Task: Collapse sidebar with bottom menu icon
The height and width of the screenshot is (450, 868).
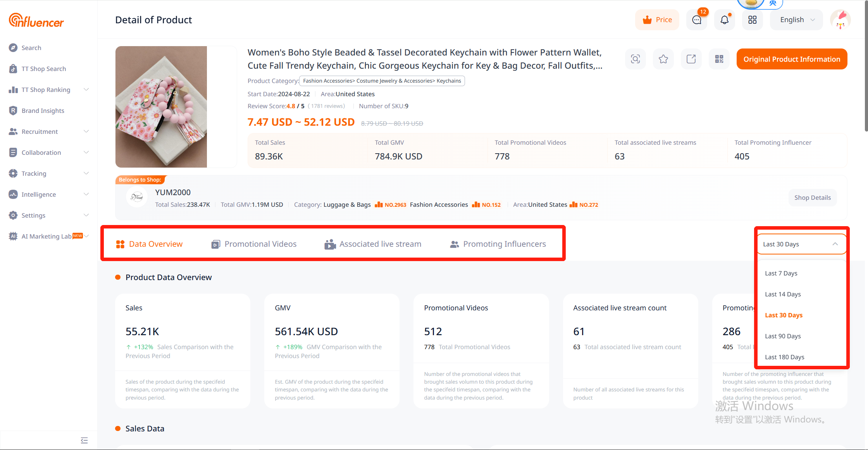Action: click(84, 440)
